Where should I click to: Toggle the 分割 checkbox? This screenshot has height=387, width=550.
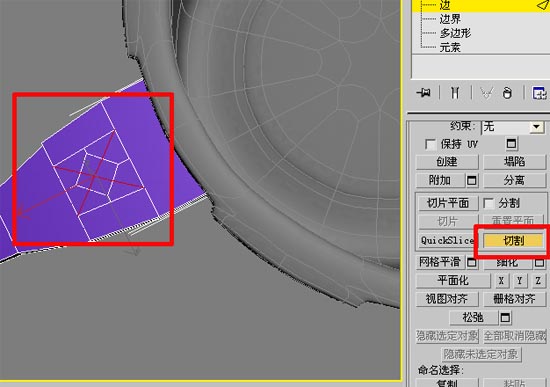[x=488, y=203]
